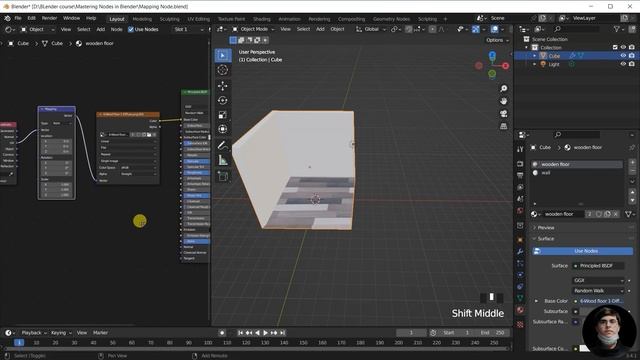Open the Object Mode dropdown
The width and height of the screenshot is (640, 360).
pyautogui.click(x=253, y=29)
